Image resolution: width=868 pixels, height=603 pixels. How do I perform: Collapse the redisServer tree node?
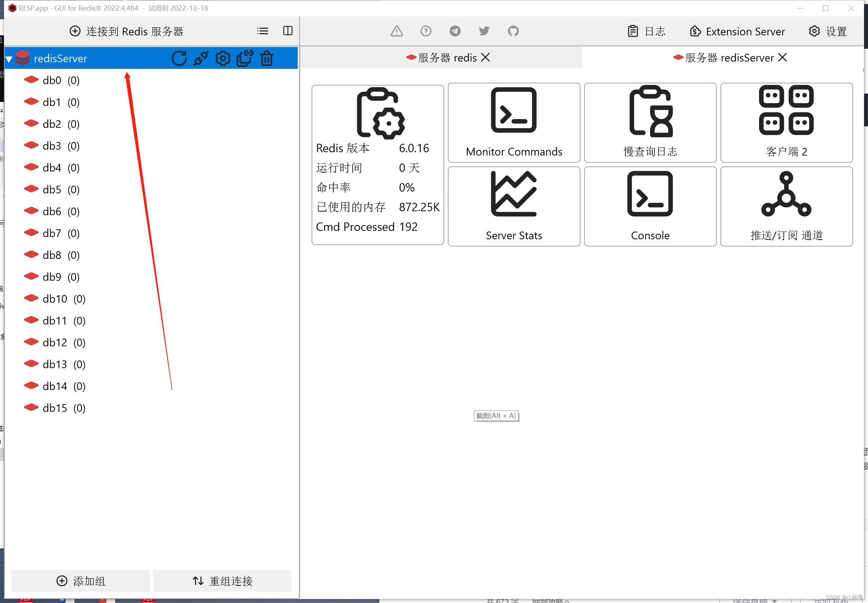9,59
